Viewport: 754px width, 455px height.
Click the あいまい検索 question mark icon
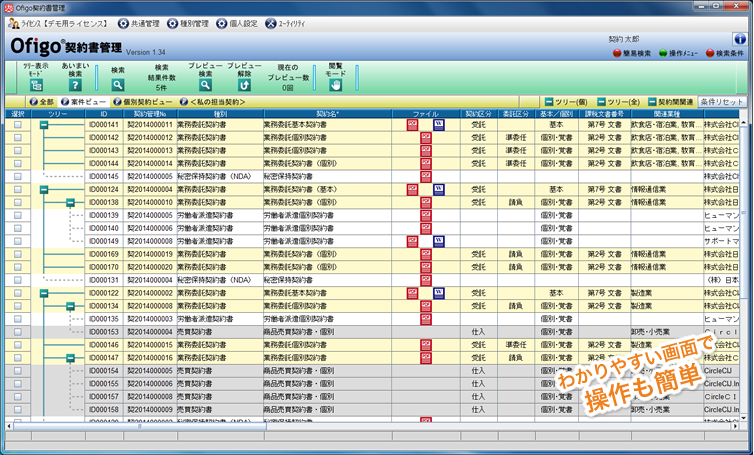[76, 85]
